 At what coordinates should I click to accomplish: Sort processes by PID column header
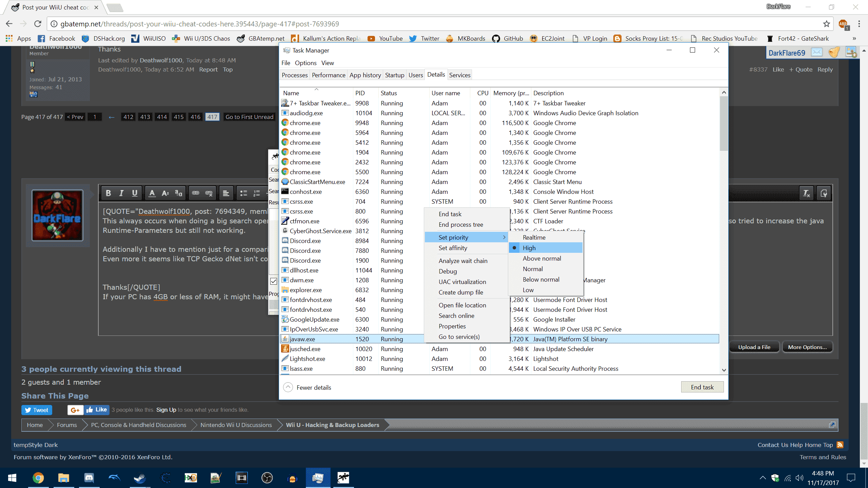365,93
